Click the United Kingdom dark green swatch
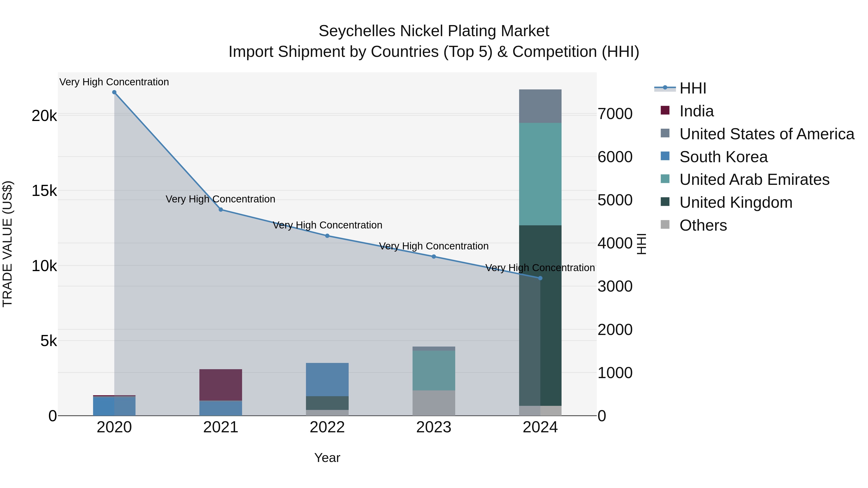 (x=665, y=202)
